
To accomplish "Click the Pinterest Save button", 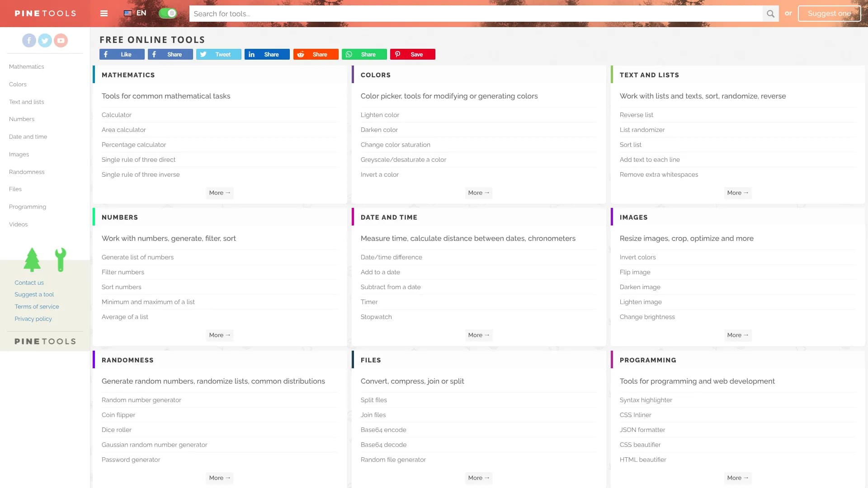I will coord(412,54).
